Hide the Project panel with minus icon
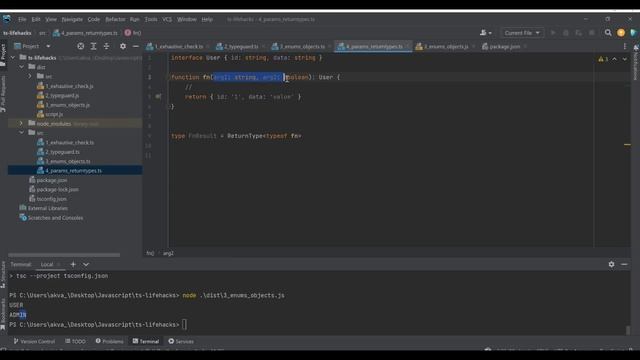 136,47
